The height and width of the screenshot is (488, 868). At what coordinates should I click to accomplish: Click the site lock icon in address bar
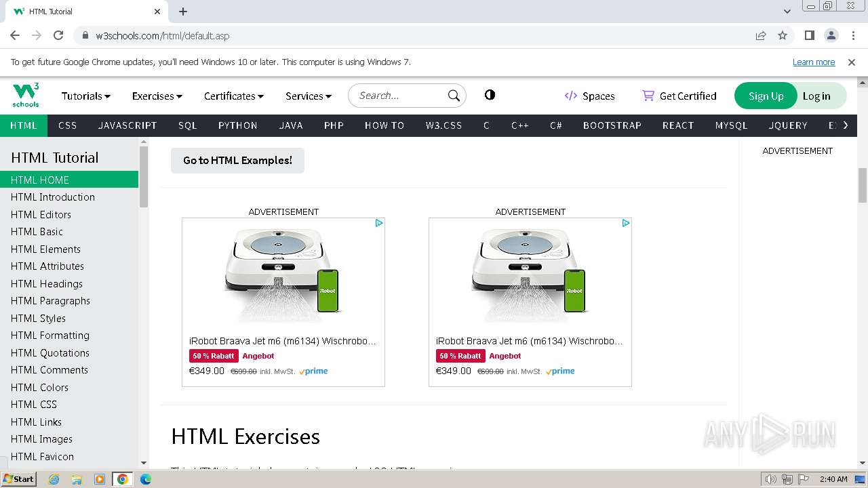point(85,36)
